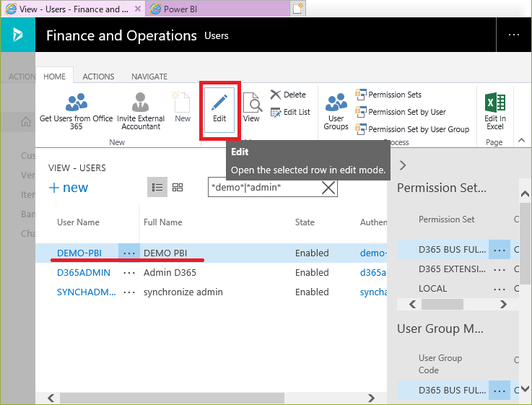Open ellipsis for D365 BUS FUL user group
Viewport: 532px width, 405px height.
point(500,391)
